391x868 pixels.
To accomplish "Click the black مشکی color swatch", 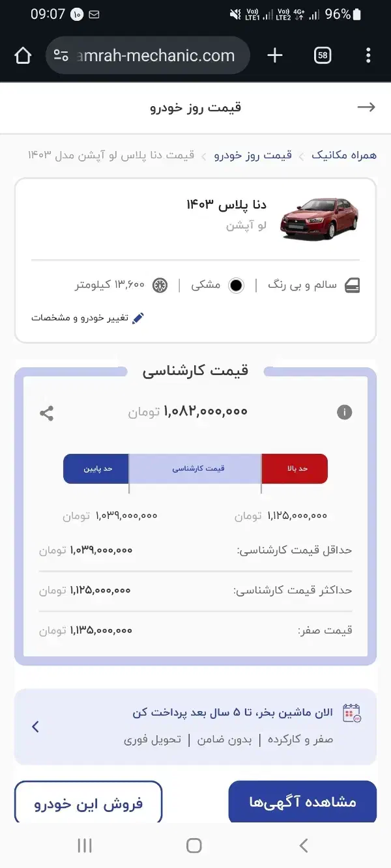I will pos(235,285).
